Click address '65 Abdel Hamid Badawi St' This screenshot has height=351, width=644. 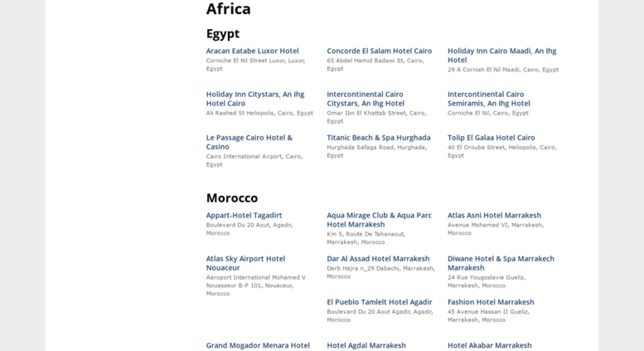click(x=375, y=65)
